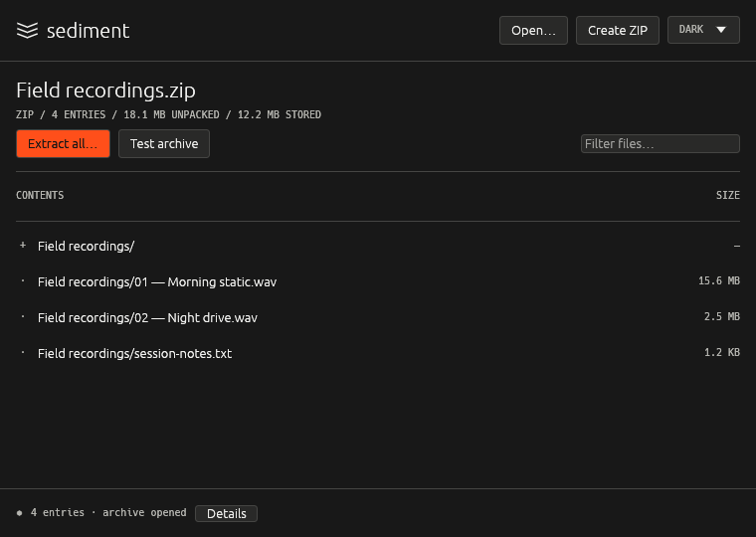756x537 pixels.
Task: Click the Create ZIP button
Action: [x=617, y=31]
